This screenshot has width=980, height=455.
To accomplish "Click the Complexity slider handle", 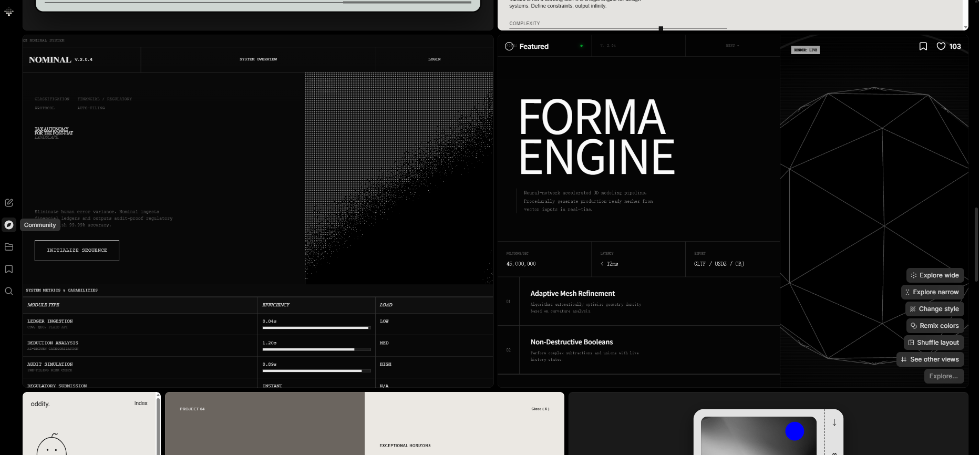I will pyautogui.click(x=661, y=28).
